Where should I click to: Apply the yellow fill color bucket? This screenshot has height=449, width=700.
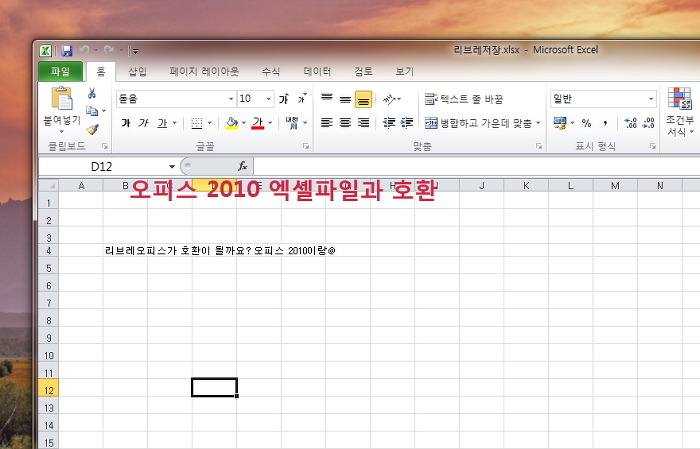pyautogui.click(x=231, y=123)
